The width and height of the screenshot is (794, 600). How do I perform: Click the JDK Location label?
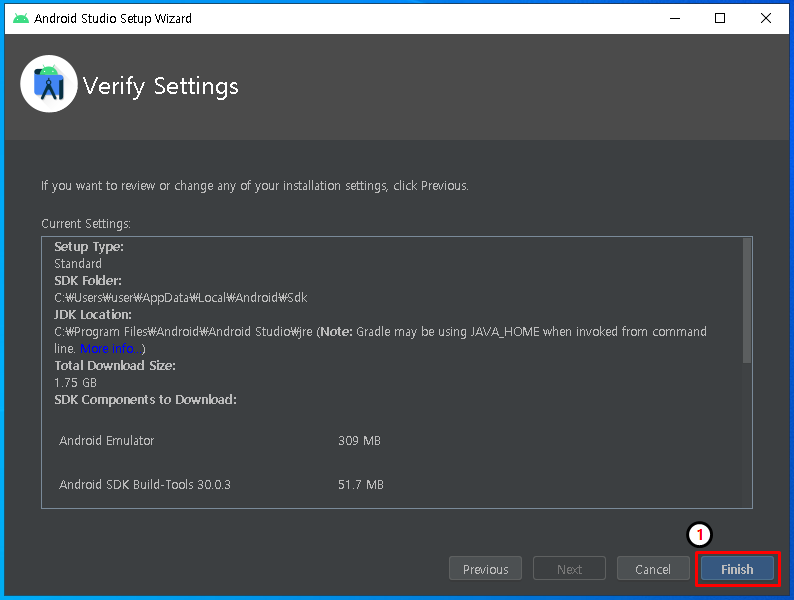tap(93, 314)
